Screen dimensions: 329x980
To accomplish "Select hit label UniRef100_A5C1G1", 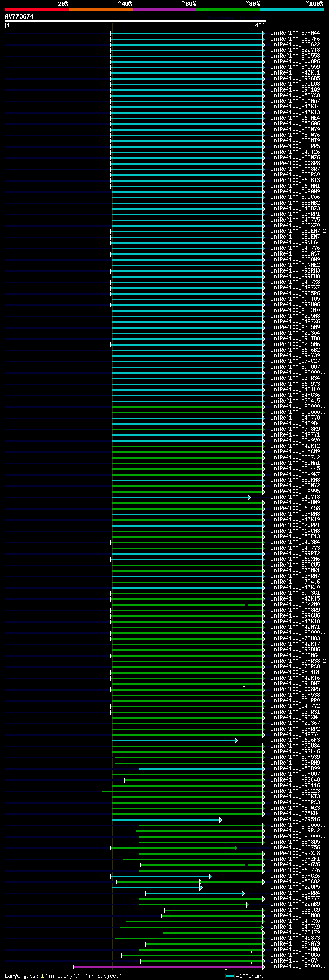I will [x=295, y=672].
